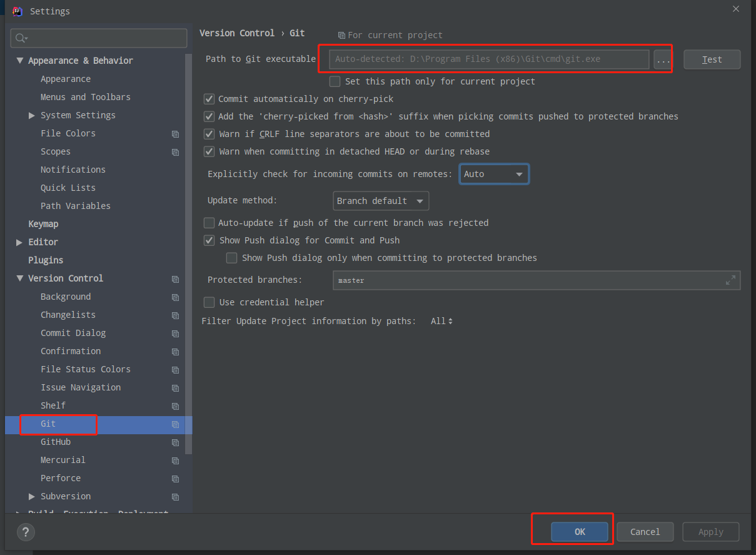
Task: Click the project-scope icon beside Changelists
Action: [175, 315]
